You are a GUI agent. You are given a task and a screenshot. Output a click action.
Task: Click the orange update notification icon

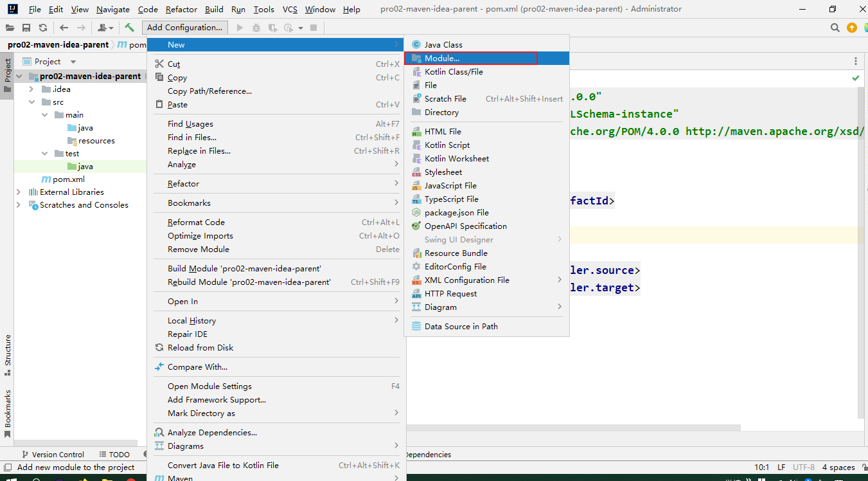pos(852,28)
